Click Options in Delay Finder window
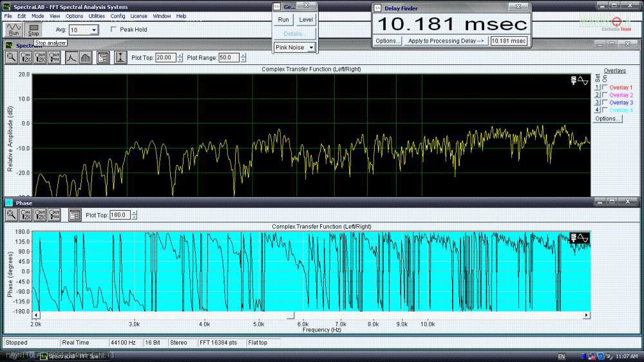 [x=387, y=41]
